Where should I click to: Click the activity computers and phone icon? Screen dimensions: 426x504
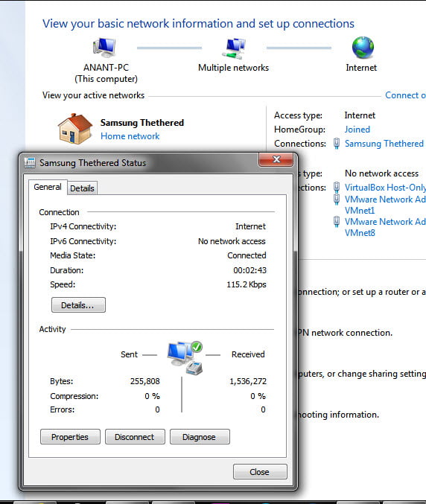click(185, 358)
